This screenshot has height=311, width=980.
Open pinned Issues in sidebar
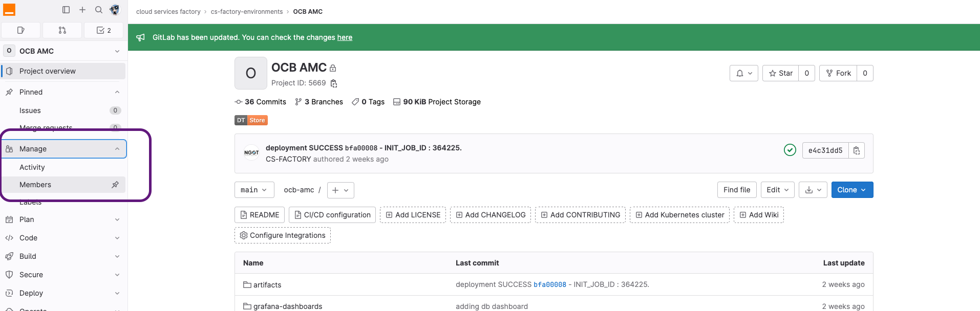point(63,110)
